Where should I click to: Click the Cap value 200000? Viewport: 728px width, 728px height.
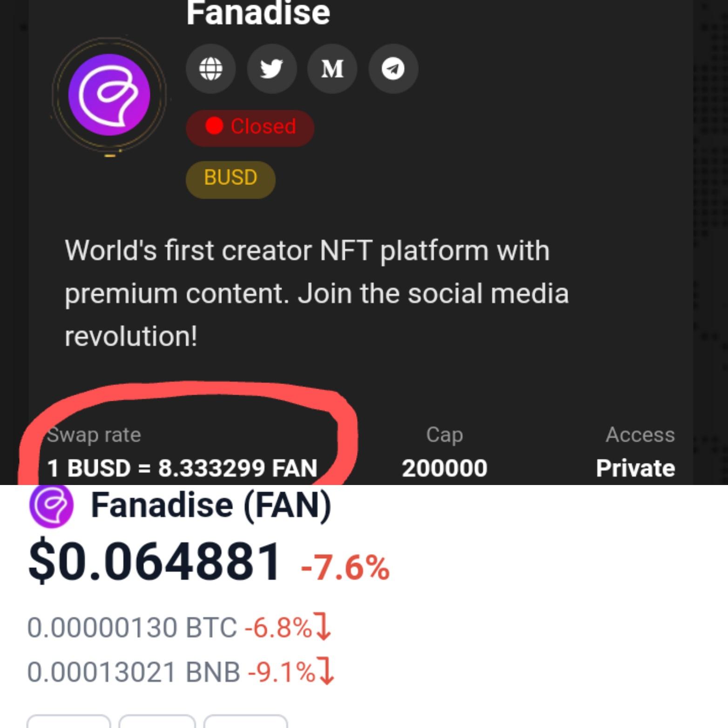445,468
